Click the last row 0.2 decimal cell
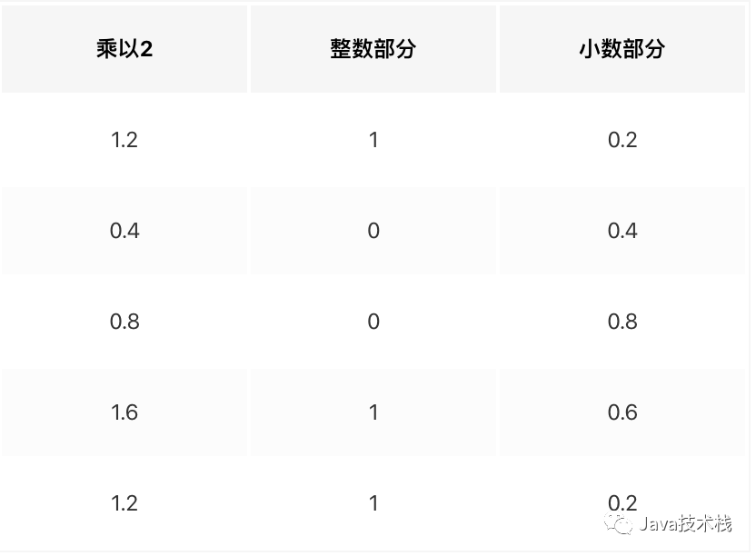The width and height of the screenshot is (756, 556). click(622, 503)
